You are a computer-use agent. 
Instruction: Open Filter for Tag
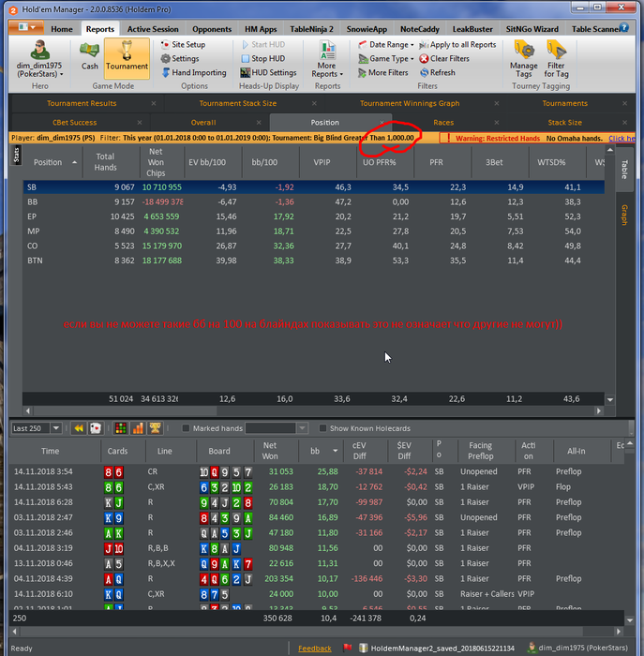click(556, 59)
